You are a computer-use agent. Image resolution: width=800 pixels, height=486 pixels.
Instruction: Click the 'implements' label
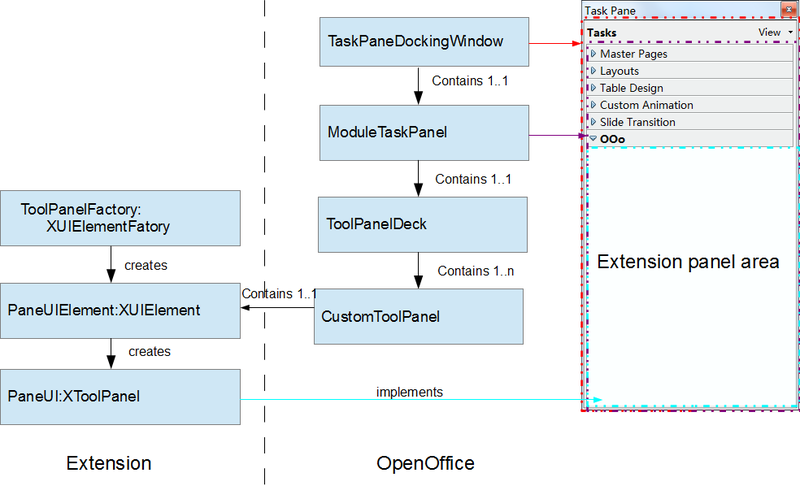coord(409,392)
